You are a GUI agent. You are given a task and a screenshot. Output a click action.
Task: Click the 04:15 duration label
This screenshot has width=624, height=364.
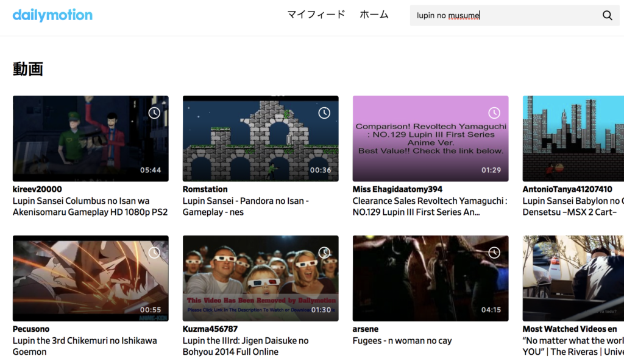point(491,310)
